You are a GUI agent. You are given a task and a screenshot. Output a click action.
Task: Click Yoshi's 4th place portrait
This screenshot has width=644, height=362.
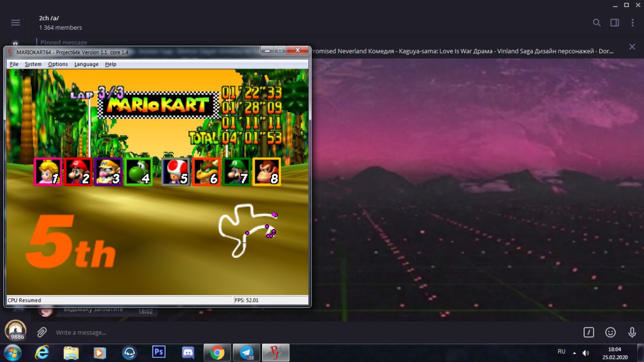[138, 172]
